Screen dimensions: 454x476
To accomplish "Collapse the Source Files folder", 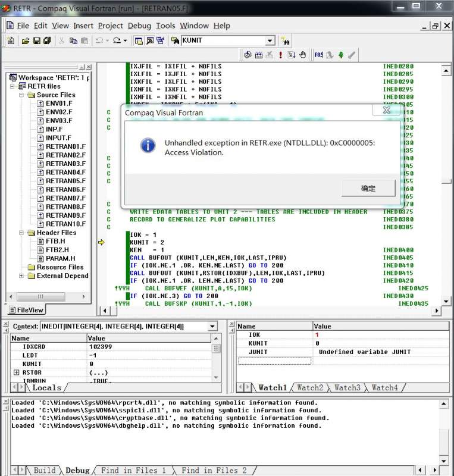I will coord(23,95).
